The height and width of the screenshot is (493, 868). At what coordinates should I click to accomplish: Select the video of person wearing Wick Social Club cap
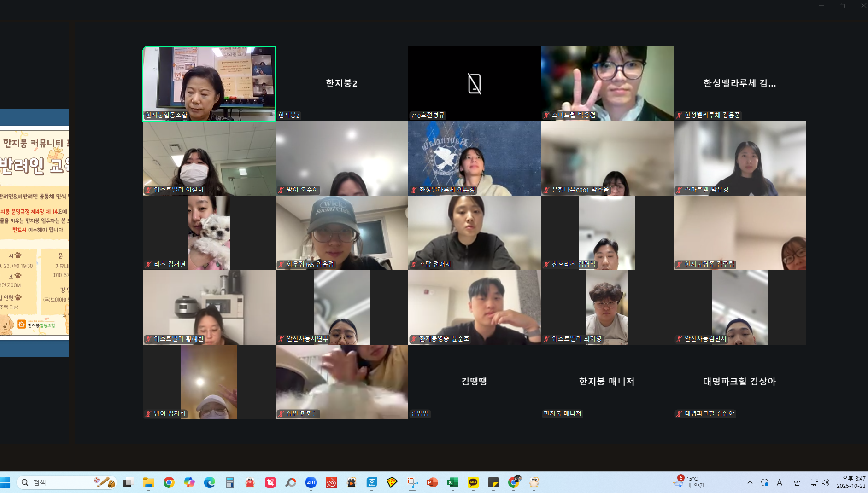pyautogui.click(x=342, y=233)
